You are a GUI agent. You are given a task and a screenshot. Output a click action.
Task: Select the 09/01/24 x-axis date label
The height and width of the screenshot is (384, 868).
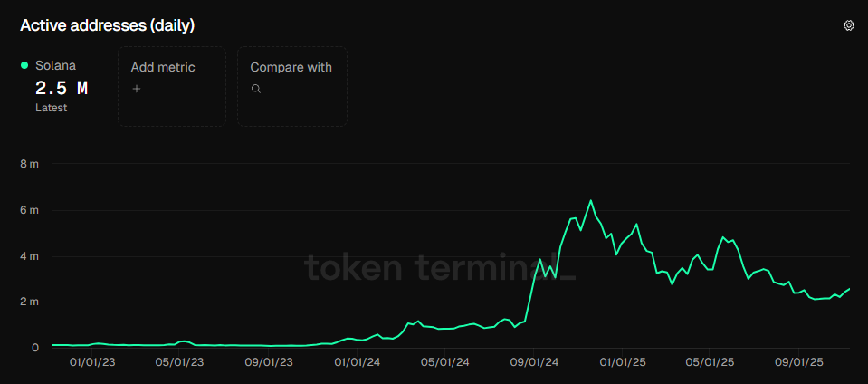(x=534, y=362)
